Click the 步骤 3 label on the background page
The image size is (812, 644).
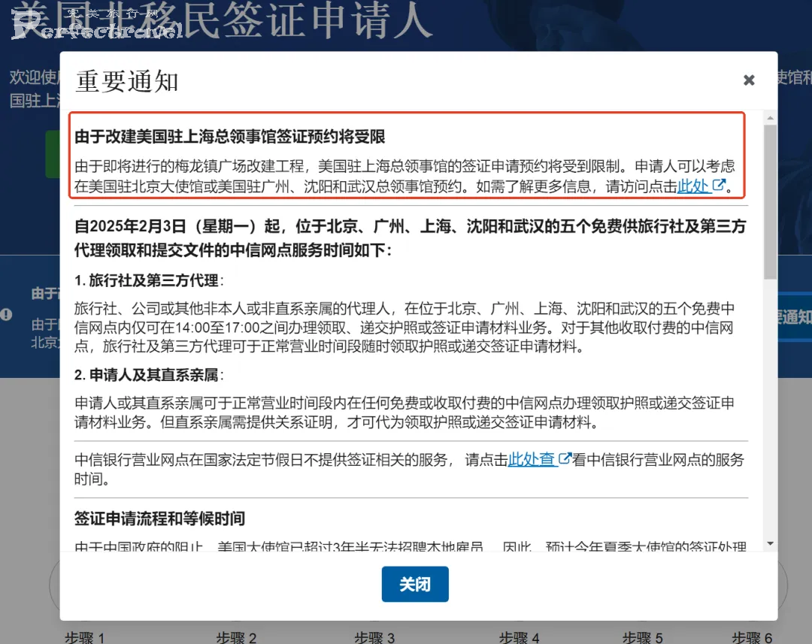coord(374,637)
